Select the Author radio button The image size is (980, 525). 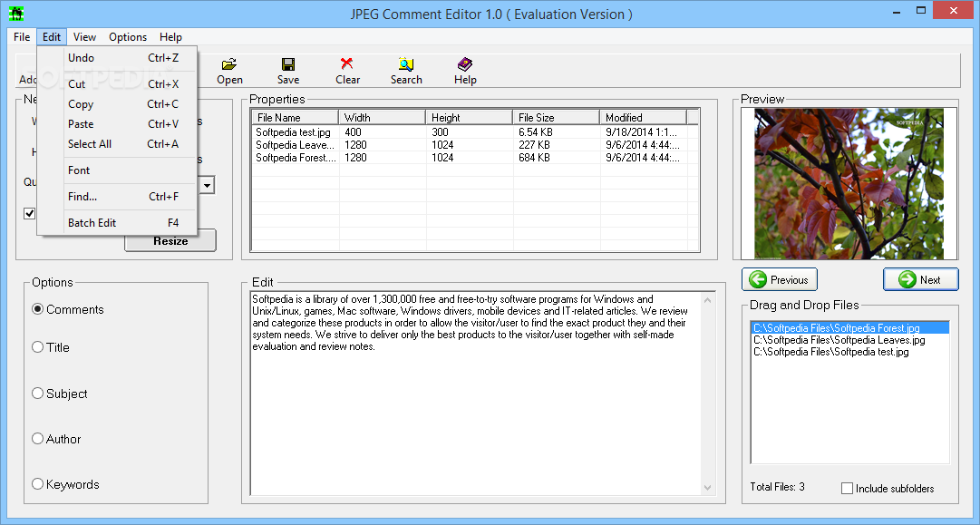tap(37, 439)
